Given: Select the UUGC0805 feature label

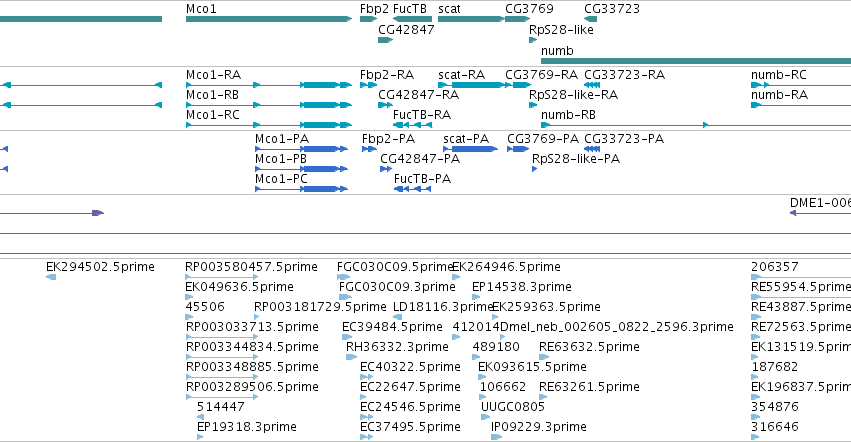Looking at the screenshot, I should click(513, 407).
